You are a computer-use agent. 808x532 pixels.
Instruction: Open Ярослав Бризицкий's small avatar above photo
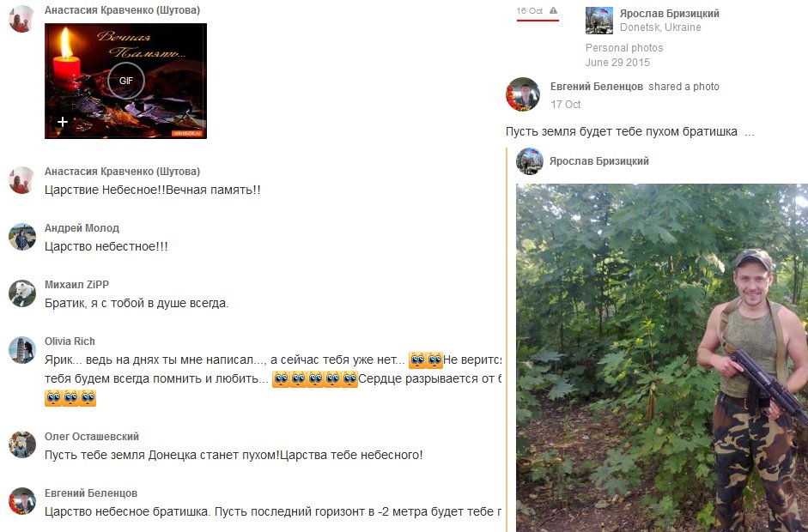[529, 161]
